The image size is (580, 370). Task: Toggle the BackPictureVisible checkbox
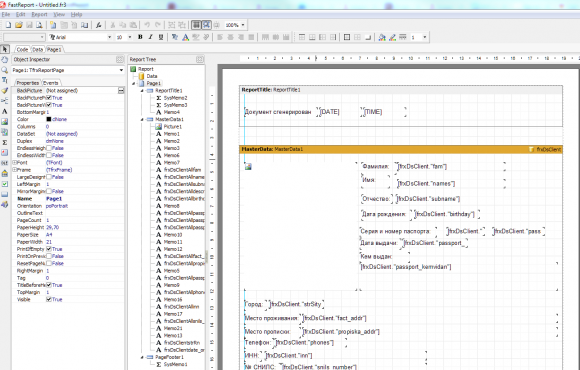tap(48, 105)
